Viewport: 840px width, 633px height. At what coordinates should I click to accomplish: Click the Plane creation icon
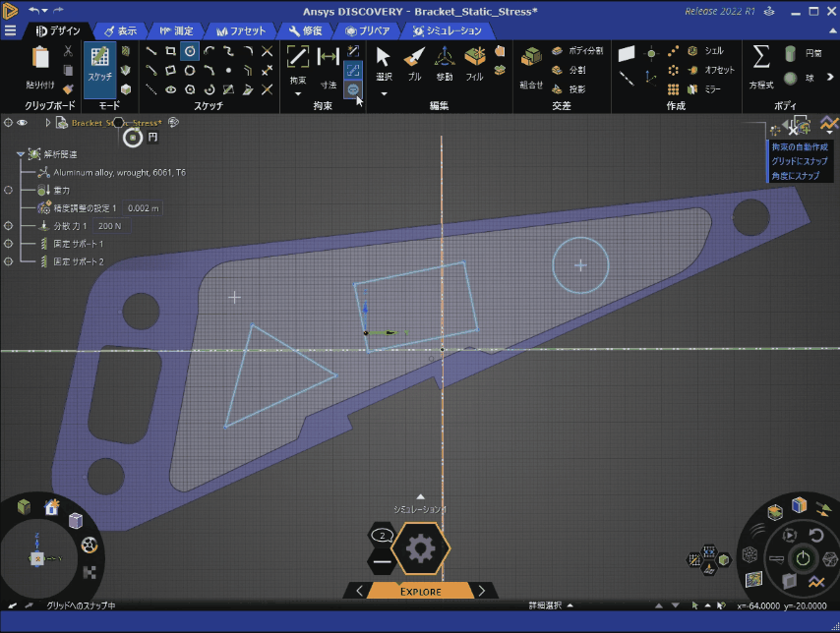tap(627, 53)
